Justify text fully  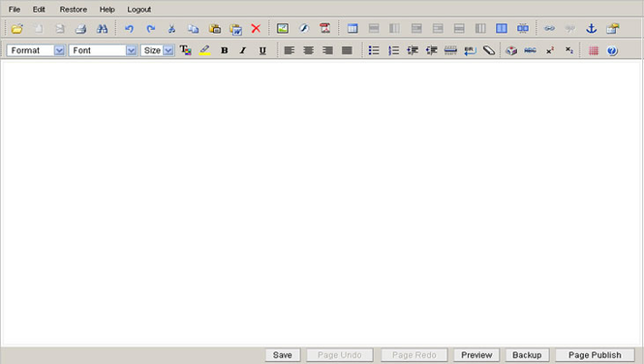coord(347,50)
